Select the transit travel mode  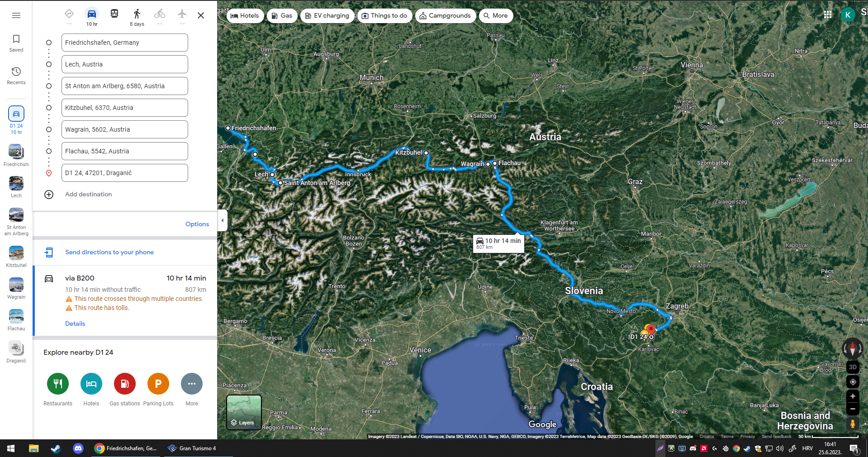(x=114, y=14)
